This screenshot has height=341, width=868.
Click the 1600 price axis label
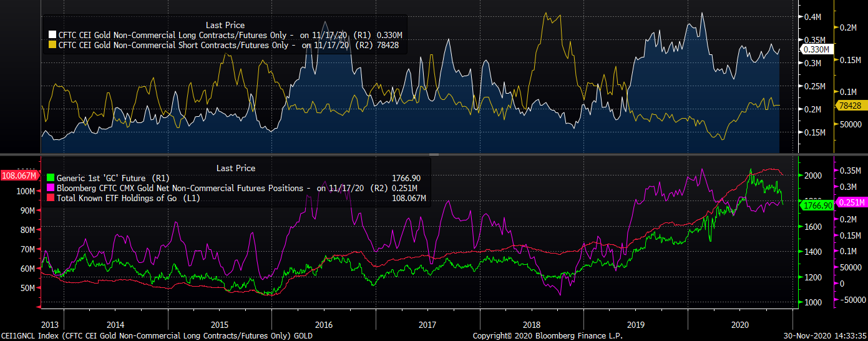click(813, 227)
